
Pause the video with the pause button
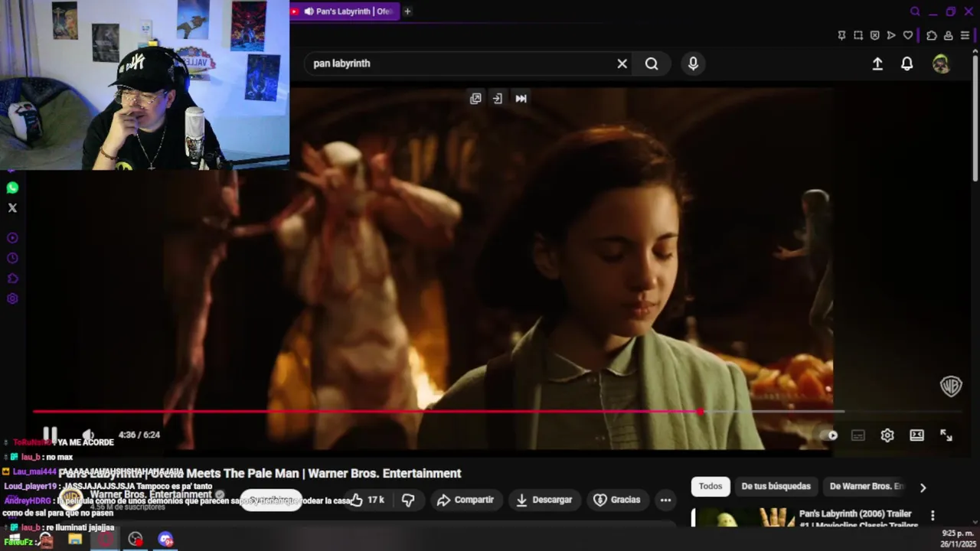point(50,435)
